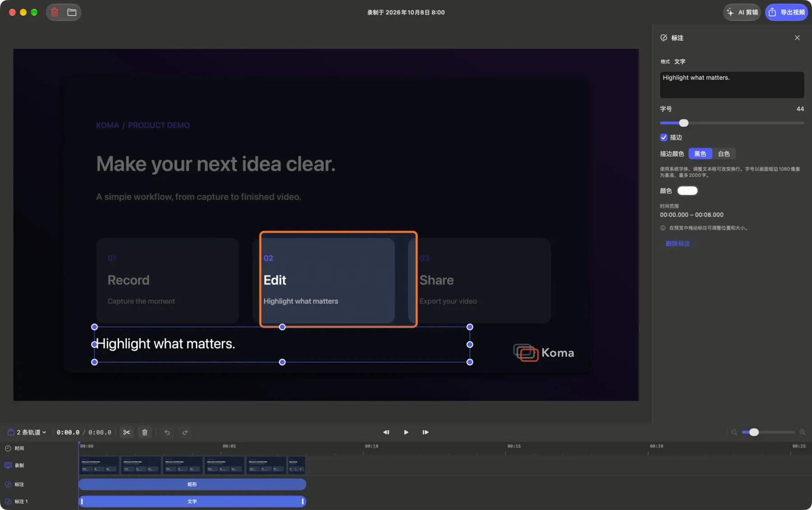Click the annotation text input field
The height and width of the screenshot is (510, 812).
pyautogui.click(x=732, y=85)
